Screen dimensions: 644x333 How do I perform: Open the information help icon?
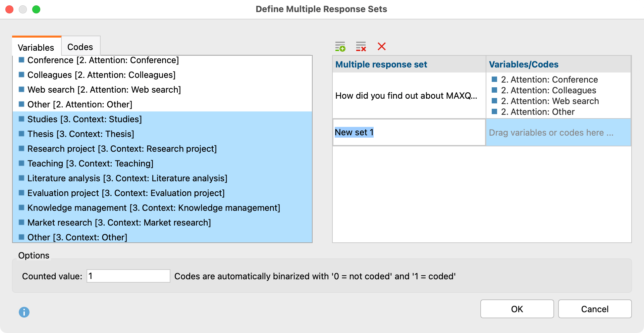tap(24, 312)
